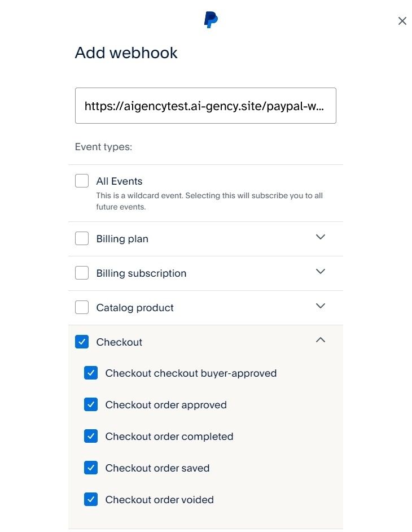This screenshot has width=412, height=532.
Task: Uncheck Checkout order voided checkbox
Action: 91,500
